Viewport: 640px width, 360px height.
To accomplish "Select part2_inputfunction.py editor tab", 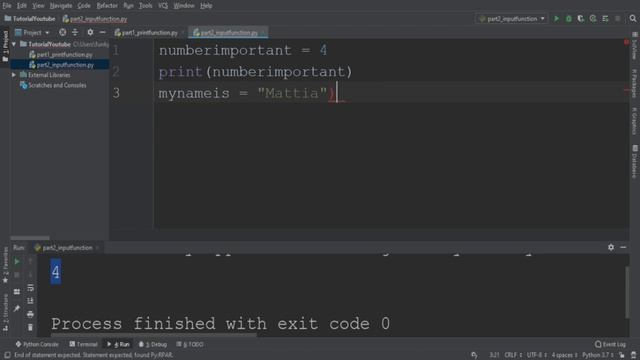I will pos(227,33).
